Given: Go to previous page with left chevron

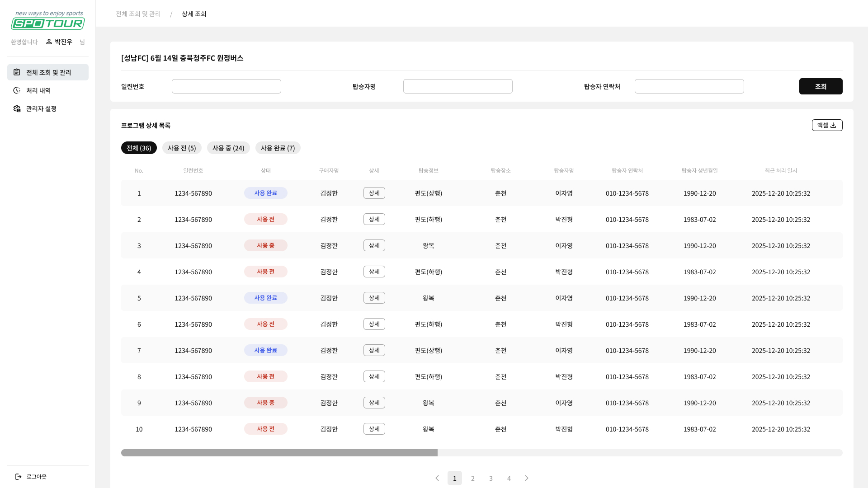Looking at the screenshot, I should (437, 478).
